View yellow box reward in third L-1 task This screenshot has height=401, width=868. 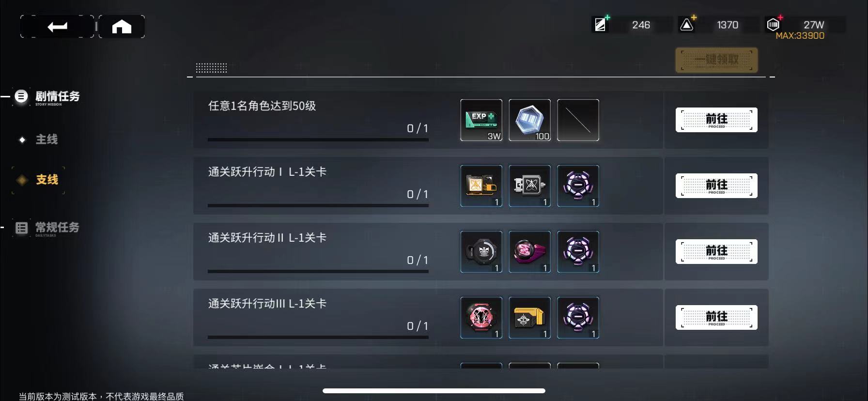pyautogui.click(x=529, y=318)
